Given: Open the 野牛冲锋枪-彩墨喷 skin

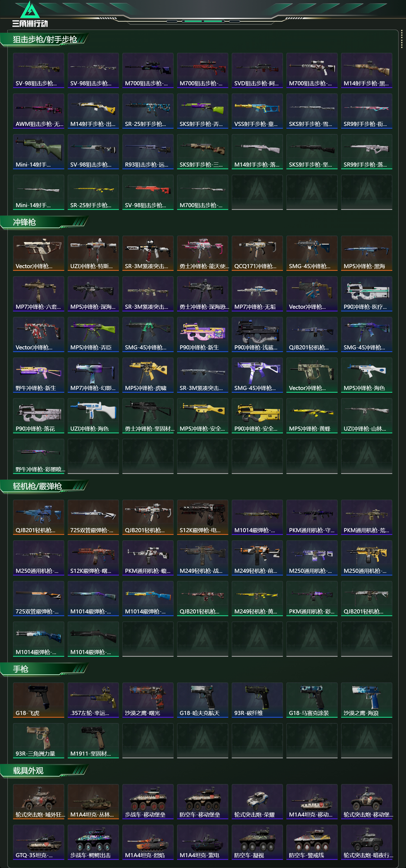Looking at the screenshot, I should click(x=39, y=456).
